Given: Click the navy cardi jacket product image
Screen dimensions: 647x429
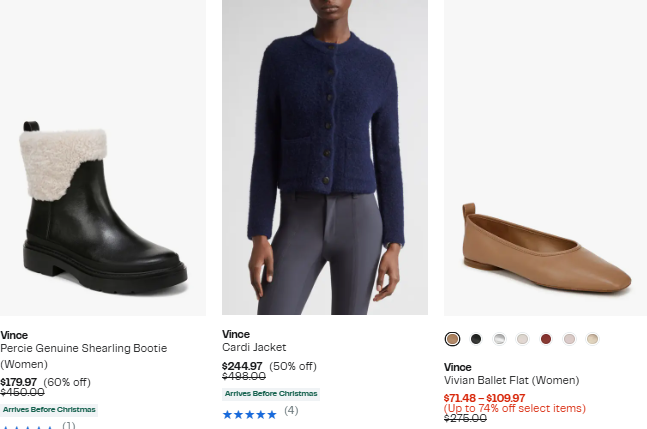Looking at the screenshot, I should point(325,158).
